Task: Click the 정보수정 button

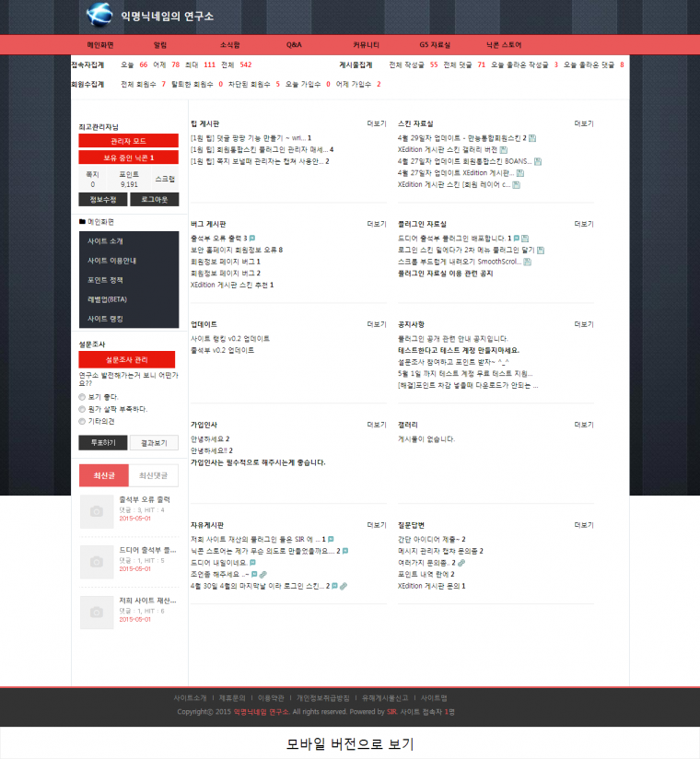Action: (x=103, y=200)
